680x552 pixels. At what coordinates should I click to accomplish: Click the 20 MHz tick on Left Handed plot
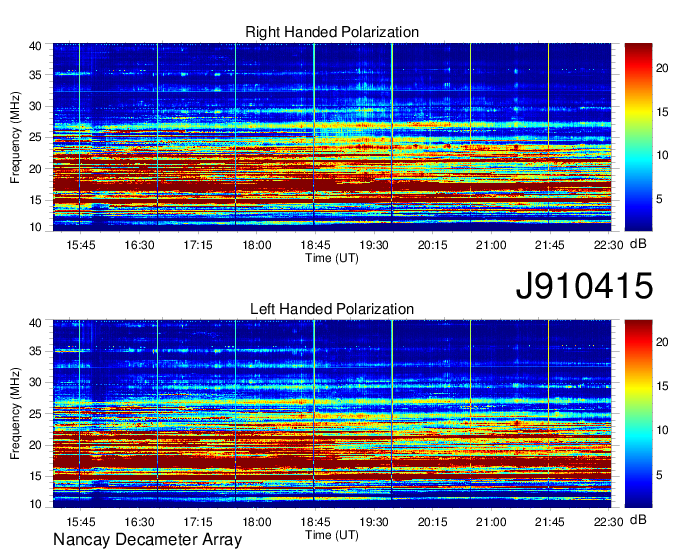tap(35, 445)
